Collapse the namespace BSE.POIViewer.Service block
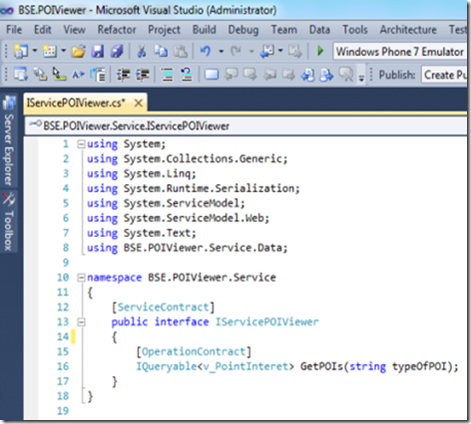Screen dimensions: 471x424 pos(81,277)
